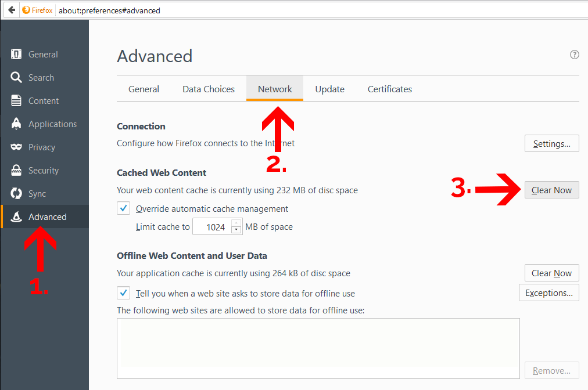Screen dimensions: 588x390
Task: Decrease cache limit with down stepper arrow
Action: tap(236, 230)
